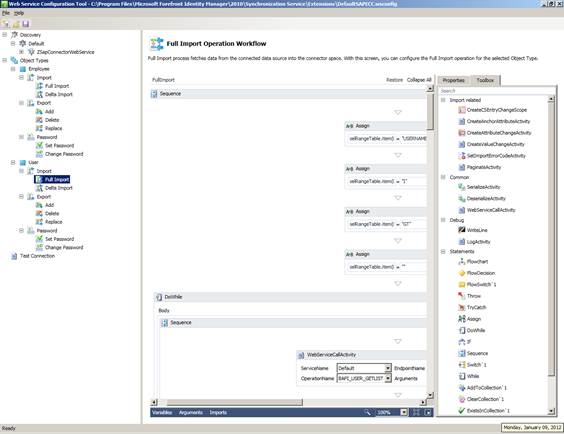
Task: Select Test Connection in tree
Action: coord(37,256)
